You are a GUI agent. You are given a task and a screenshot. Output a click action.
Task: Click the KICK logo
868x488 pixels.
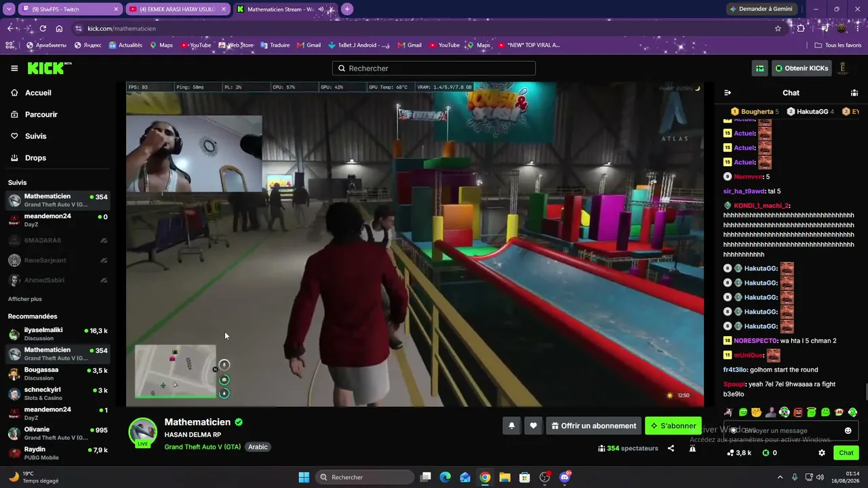click(x=49, y=68)
